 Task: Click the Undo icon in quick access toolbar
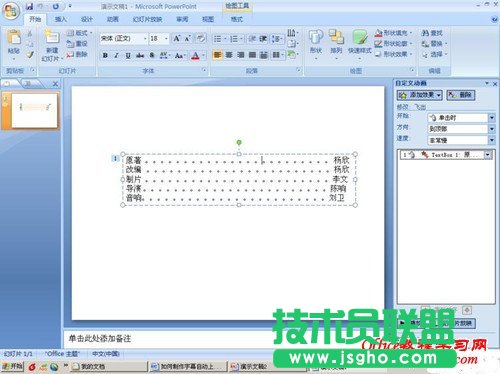[41, 6]
